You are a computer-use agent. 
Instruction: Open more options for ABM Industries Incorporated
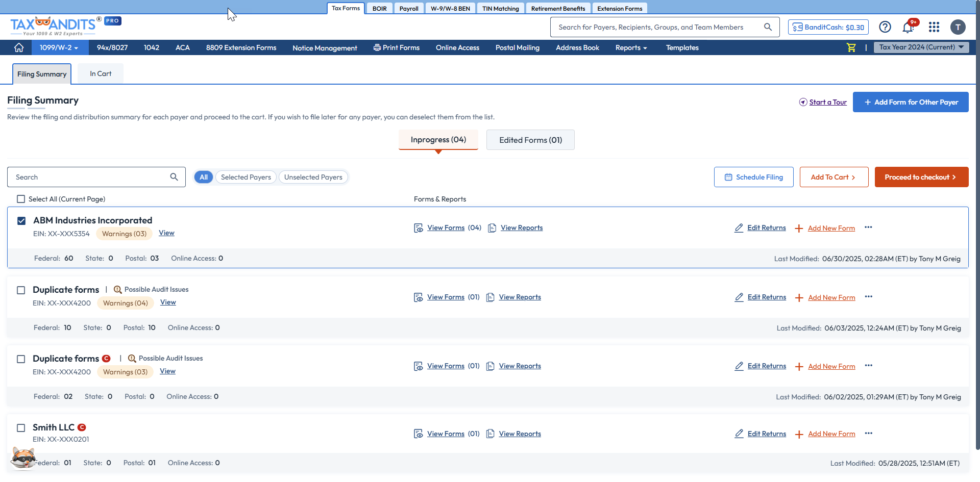pyautogui.click(x=868, y=227)
